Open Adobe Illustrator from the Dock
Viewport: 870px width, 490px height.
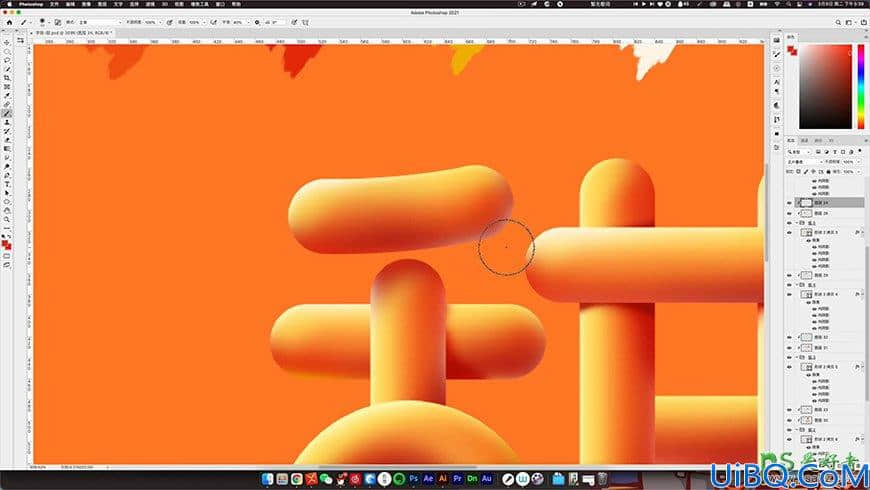pyautogui.click(x=443, y=478)
